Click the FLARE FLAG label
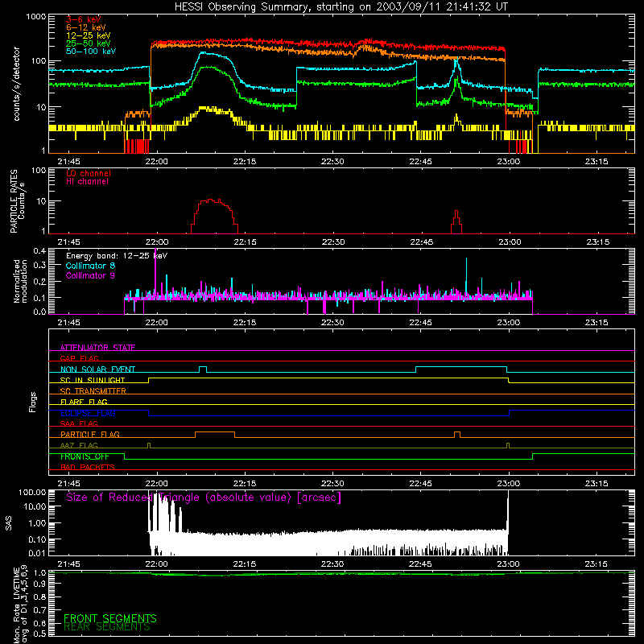 click(84, 402)
